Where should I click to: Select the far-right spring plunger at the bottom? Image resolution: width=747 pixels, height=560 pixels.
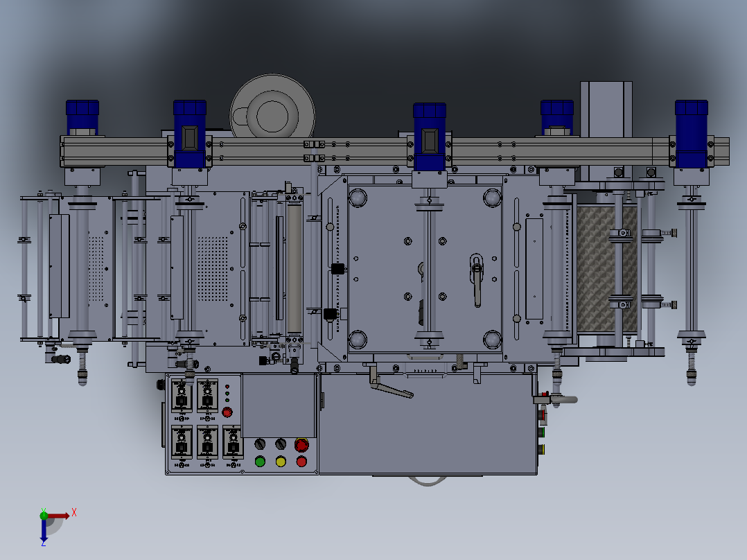(x=692, y=367)
